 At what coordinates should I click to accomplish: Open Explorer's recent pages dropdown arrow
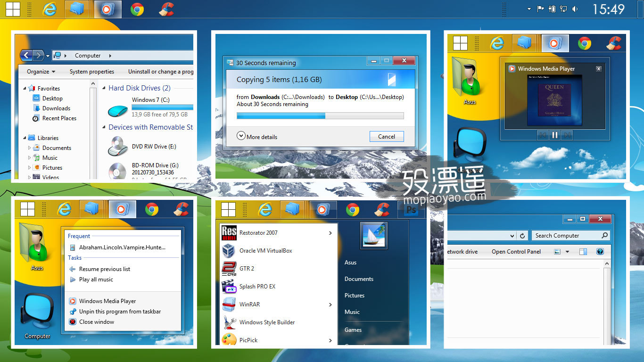(x=48, y=56)
